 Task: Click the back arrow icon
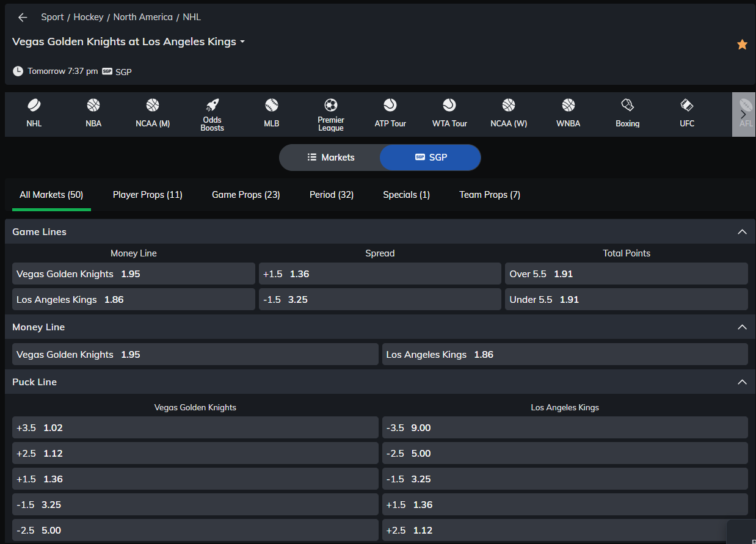pos(23,18)
